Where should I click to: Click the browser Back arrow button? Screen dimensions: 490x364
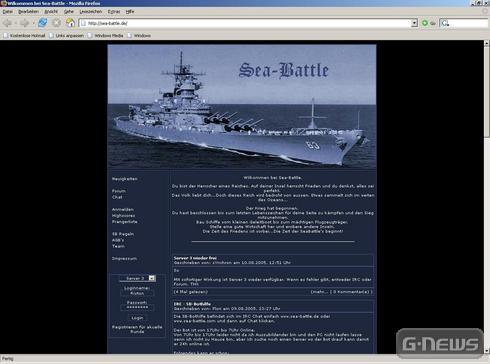coord(7,23)
